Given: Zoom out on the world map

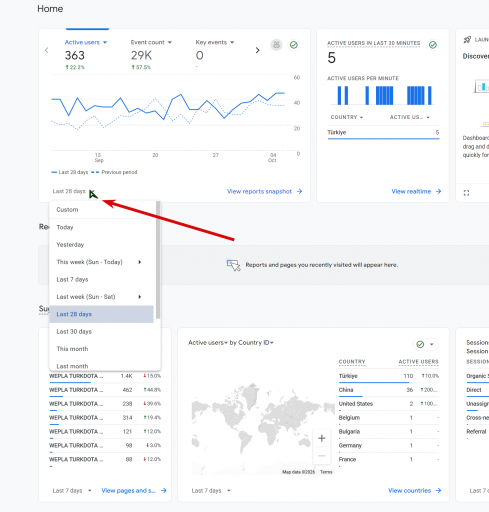Looking at the screenshot, I should tap(322, 455).
